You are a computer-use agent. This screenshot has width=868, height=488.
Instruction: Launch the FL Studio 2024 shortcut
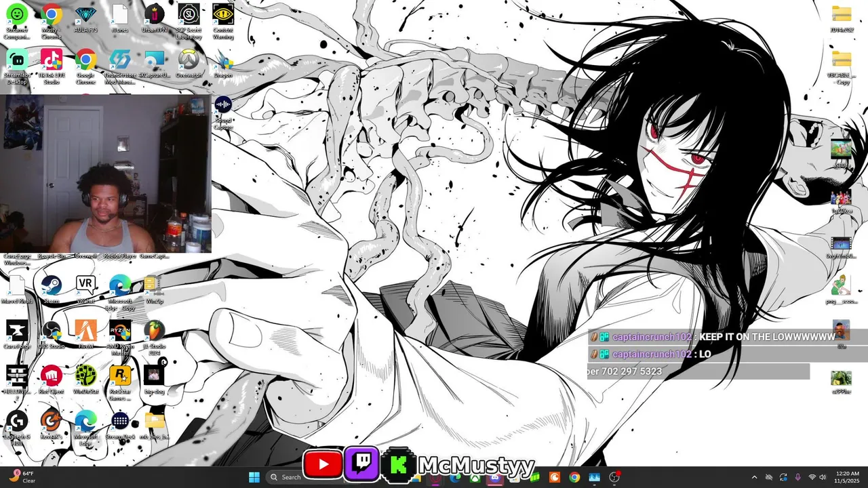pyautogui.click(x=154, y=338)
